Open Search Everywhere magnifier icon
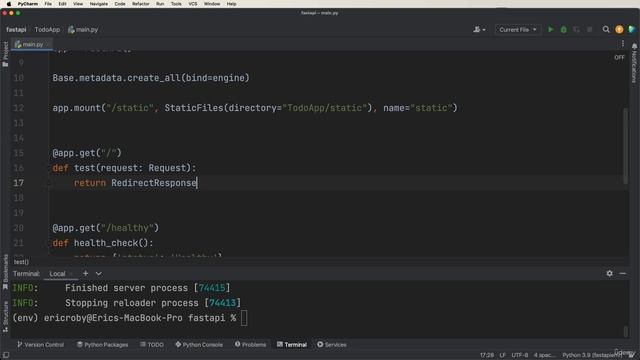The height and width of the screenshot is (360, 640). coord(606,29)
